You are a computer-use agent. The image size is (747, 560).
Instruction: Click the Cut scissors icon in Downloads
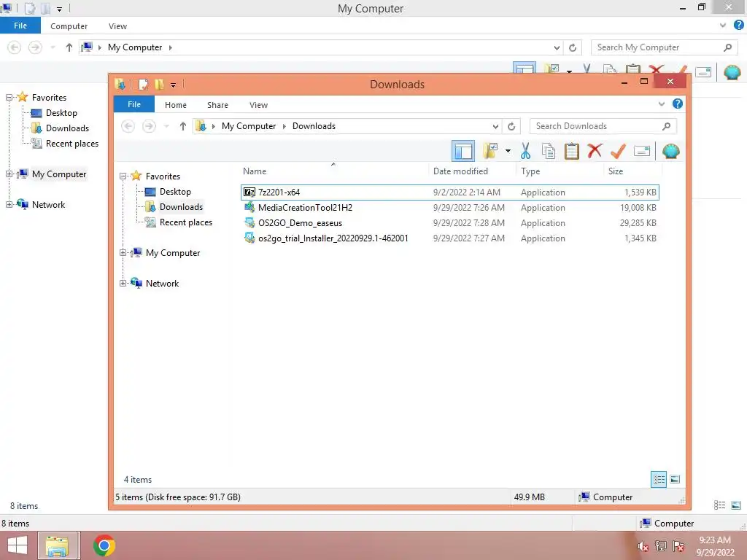525,151
